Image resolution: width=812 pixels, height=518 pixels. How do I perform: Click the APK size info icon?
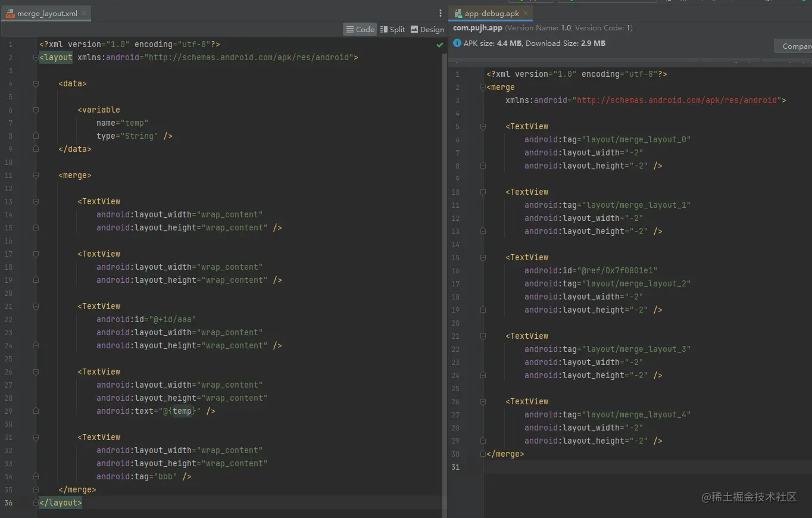457,43
